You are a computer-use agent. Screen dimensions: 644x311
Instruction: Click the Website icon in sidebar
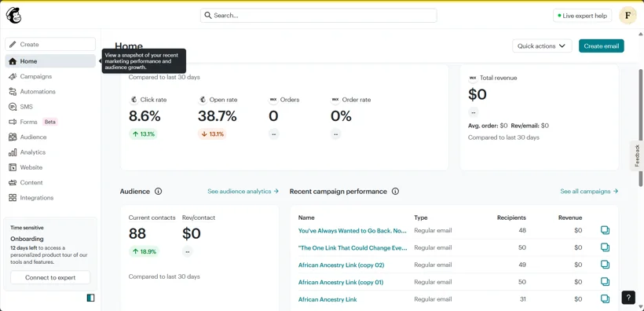point(13,167)
